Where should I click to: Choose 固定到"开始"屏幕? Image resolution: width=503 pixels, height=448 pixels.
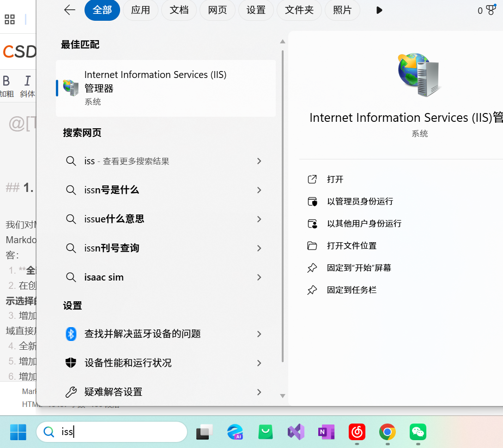click(359, 268)
